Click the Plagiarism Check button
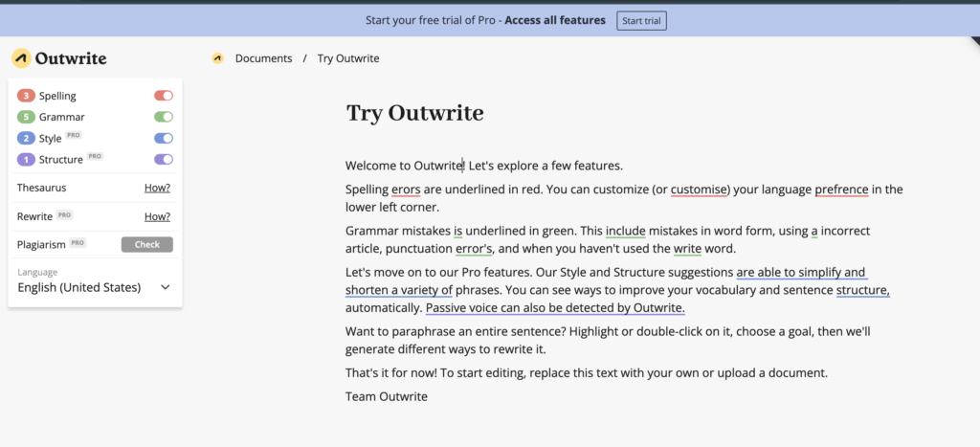This screenshot has width=980, height=447. coord(146,244)
